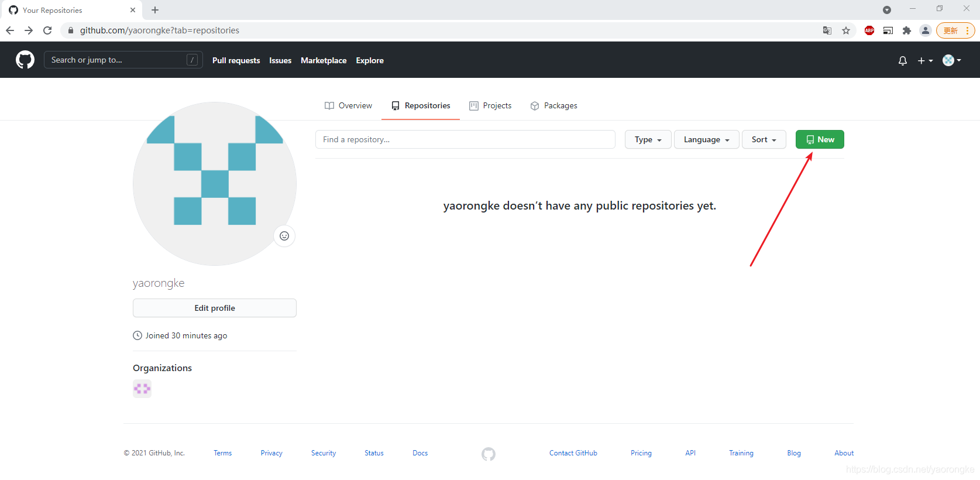The image size is (980, 480).
Task: Open the browser extensions puzzle icon
Action: click(x=907, y=30)
